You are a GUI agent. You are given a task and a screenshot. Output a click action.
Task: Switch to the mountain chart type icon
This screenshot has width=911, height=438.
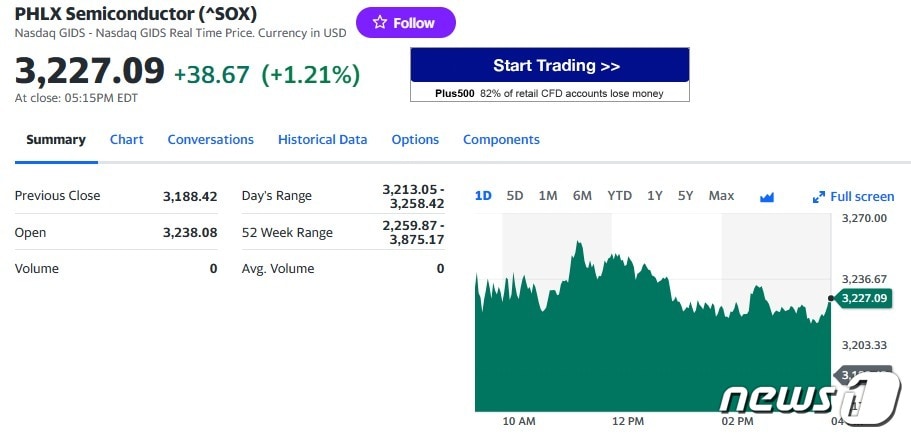[x=767, y=197]
